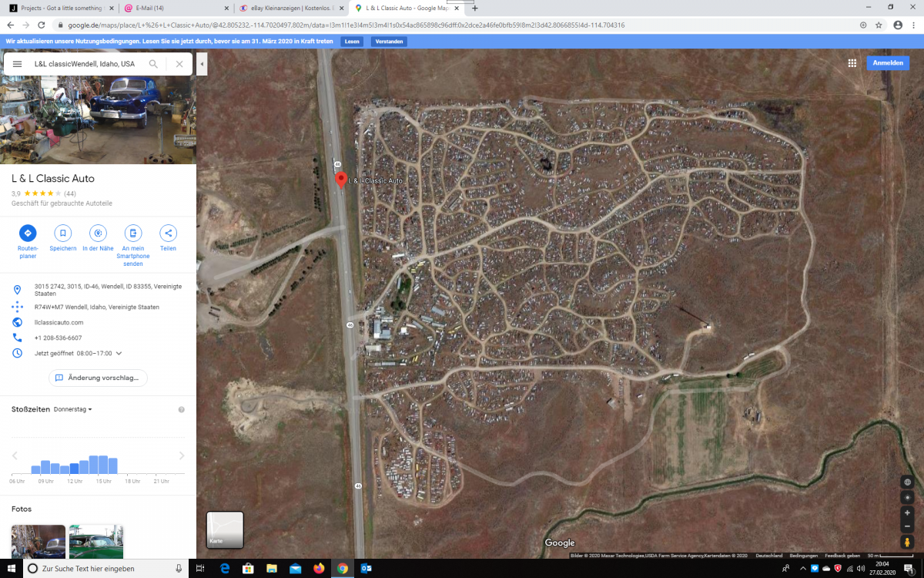924x578 pixels.
Task: Open File Explorer from the taskbar
Action: (x=272, y=569)
